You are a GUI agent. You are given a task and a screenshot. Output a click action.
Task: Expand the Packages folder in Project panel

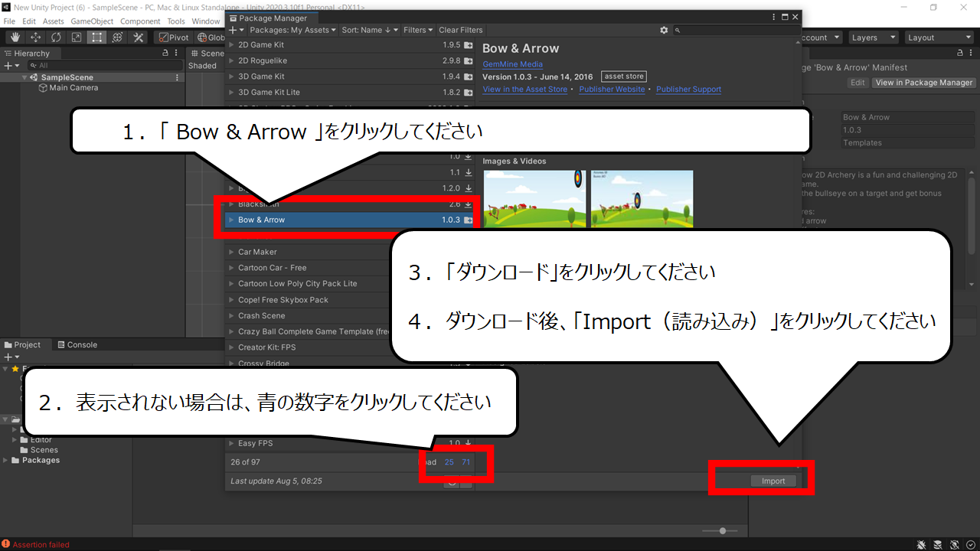[x=6, y=461]
